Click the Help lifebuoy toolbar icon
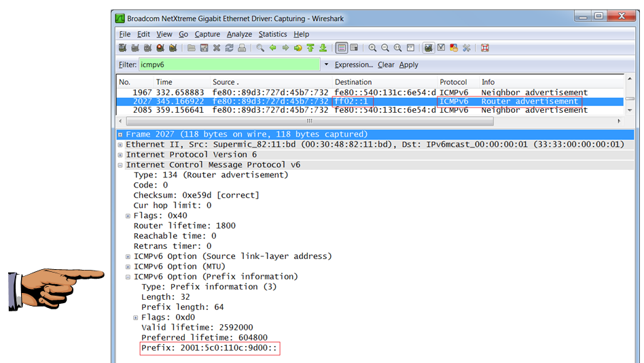 click(485, 48)
